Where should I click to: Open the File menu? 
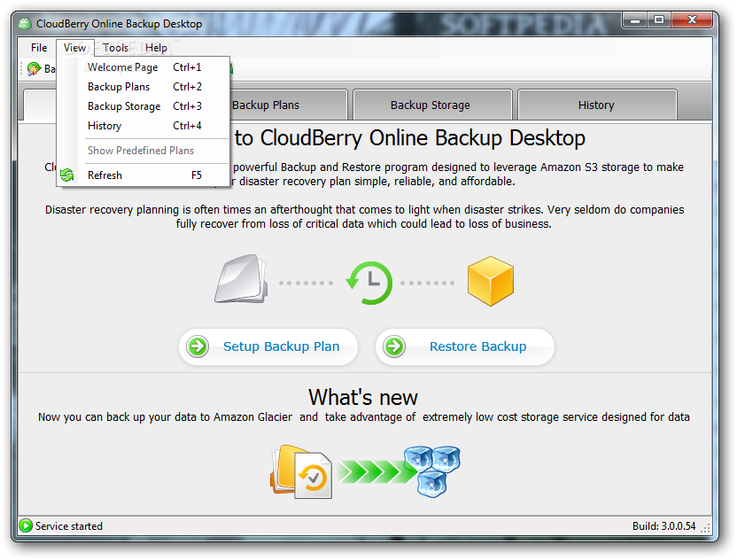point(39,48)
